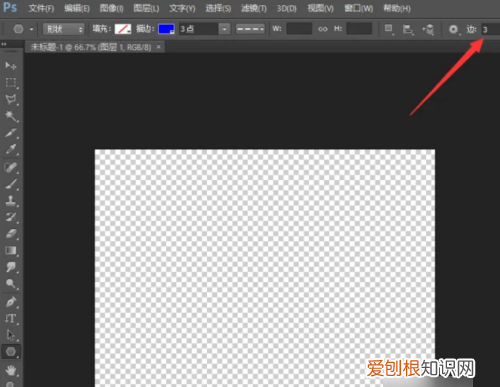
Task: Open polygon options gear icon
Action: (x=454, y=29)
